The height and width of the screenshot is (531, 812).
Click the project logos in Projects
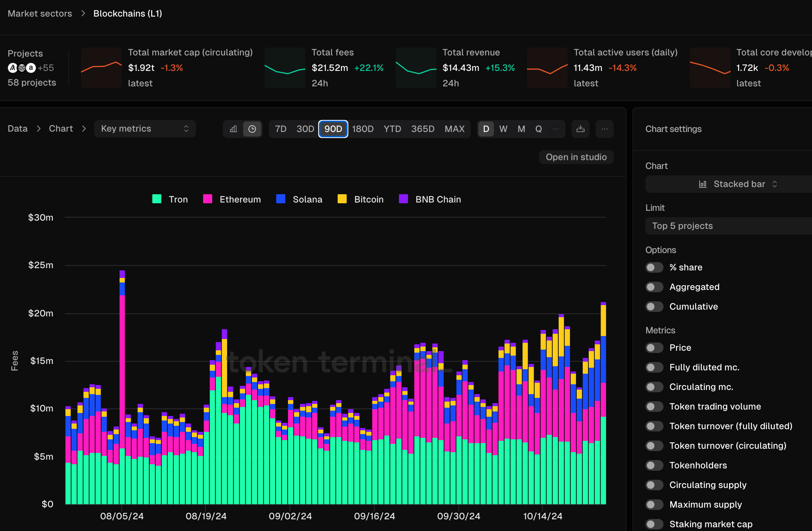[22, 68]
